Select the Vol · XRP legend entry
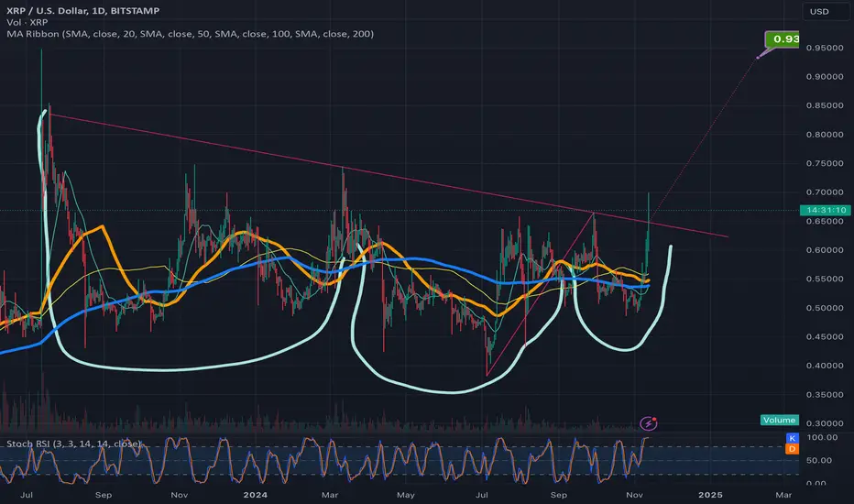 point(27,22)
